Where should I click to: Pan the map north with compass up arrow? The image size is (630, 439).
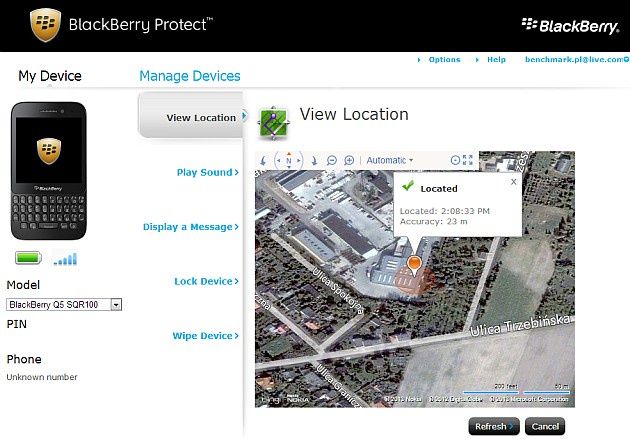(289, 153)
